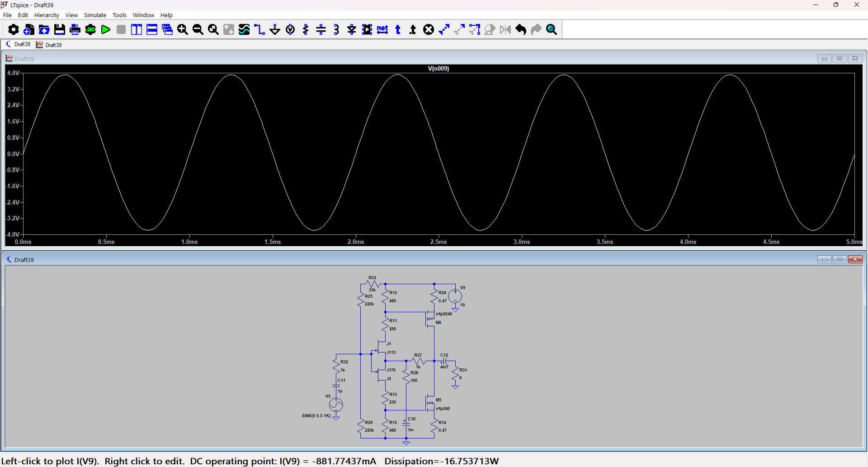Save the schematic with floppy icon
The width and height of the screenshot is (868, 467).
[x=60, y=30]
